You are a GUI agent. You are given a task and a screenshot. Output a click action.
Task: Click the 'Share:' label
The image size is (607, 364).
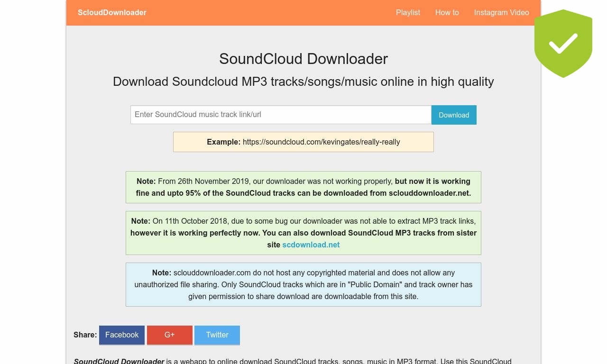[x=85, y=335]
